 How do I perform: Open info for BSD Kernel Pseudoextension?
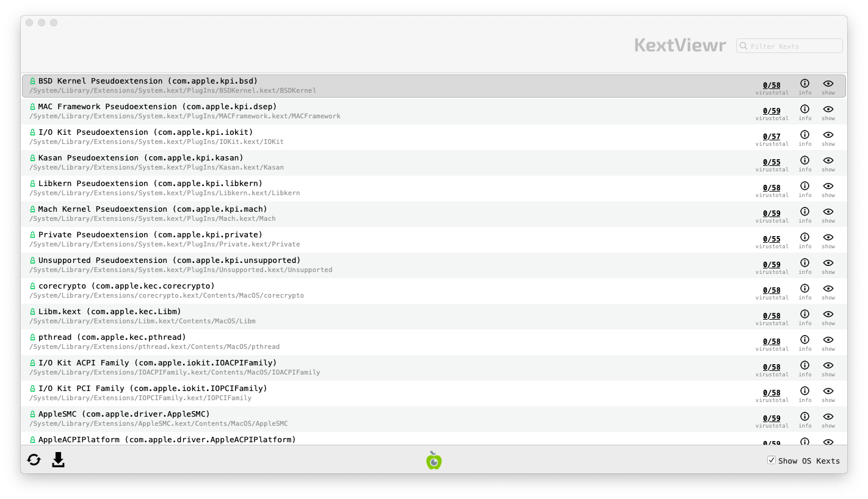click(805, 84)
